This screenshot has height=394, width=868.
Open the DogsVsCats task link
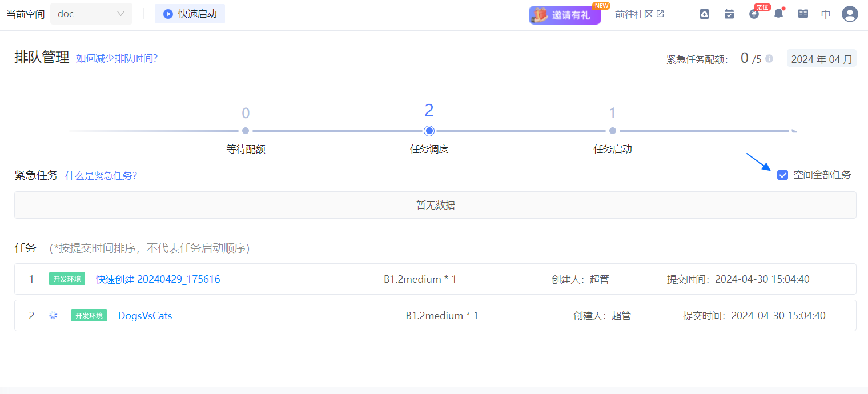(145, 316)
